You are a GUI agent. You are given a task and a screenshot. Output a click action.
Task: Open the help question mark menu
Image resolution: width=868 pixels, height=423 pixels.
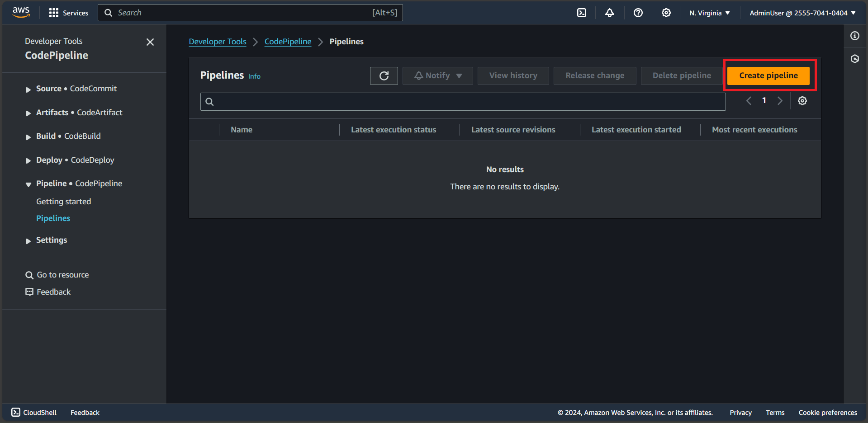pyautogui.click(x=638, y=13)
